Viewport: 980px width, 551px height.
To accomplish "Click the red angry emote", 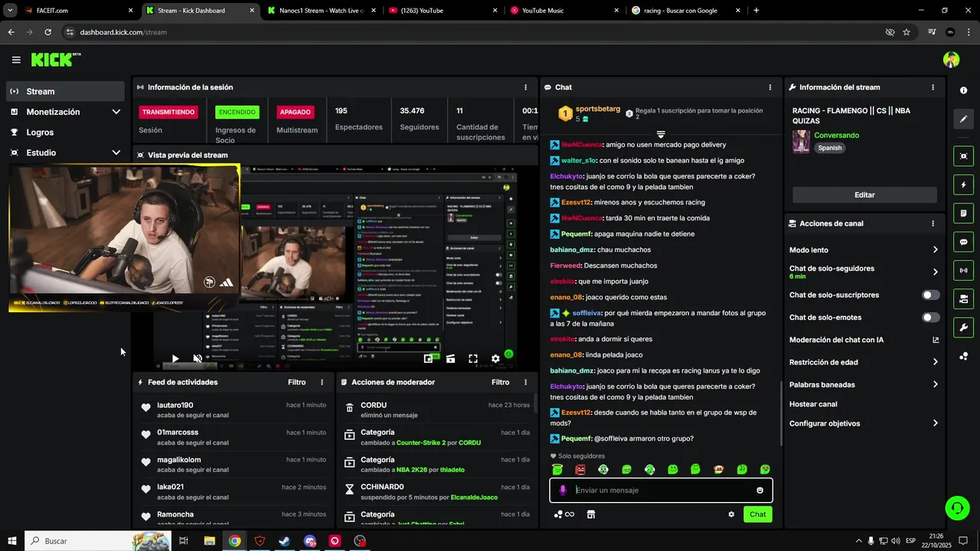I will click(580, 469).
